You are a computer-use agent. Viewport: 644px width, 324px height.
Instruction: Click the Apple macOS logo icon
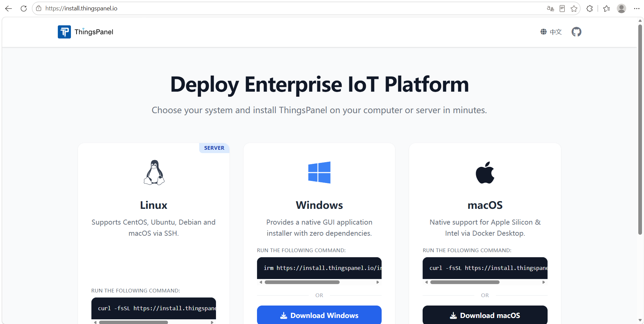[485, 173]
